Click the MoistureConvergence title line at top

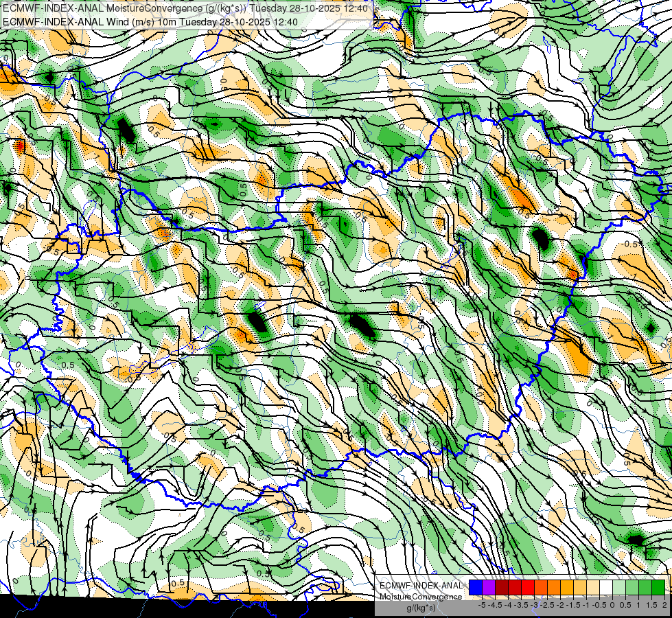coord(185,8)
